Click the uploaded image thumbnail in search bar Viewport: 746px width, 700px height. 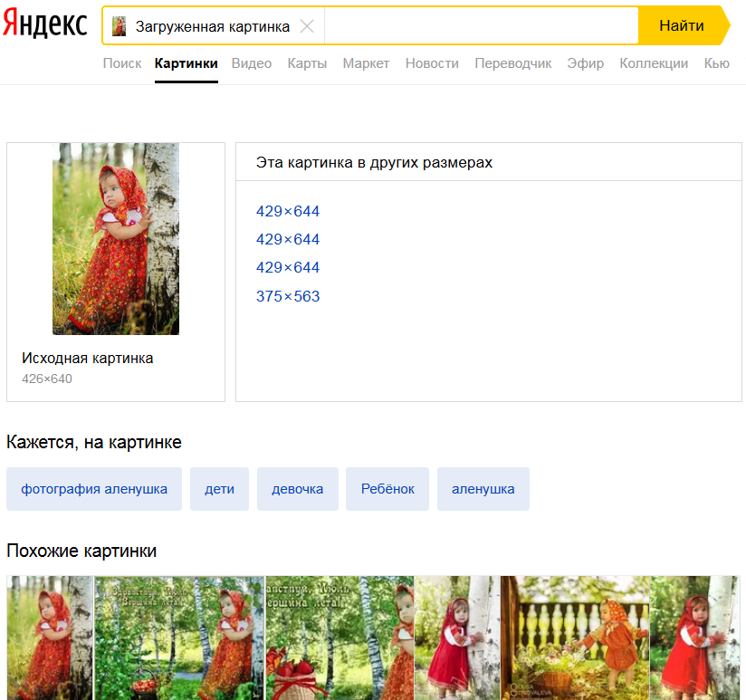pyautogui.click(x=119, y=26)
